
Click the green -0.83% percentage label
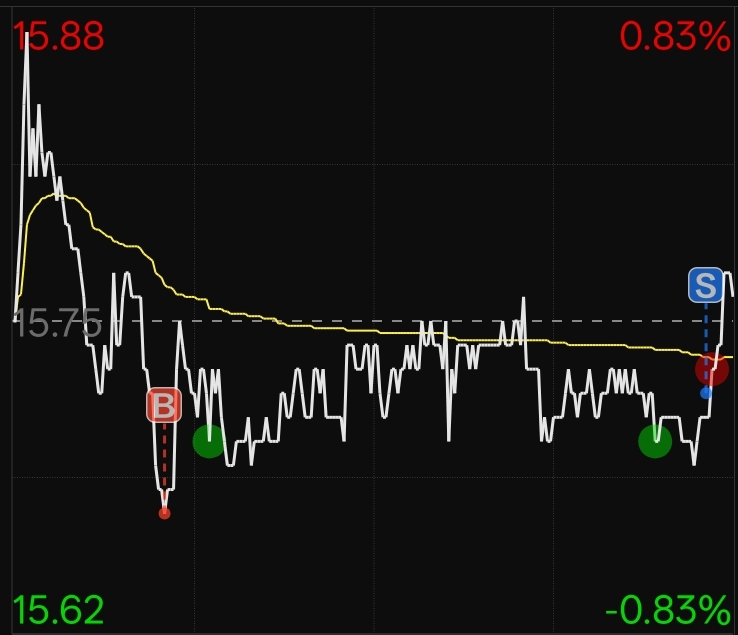tap(668, 610)
